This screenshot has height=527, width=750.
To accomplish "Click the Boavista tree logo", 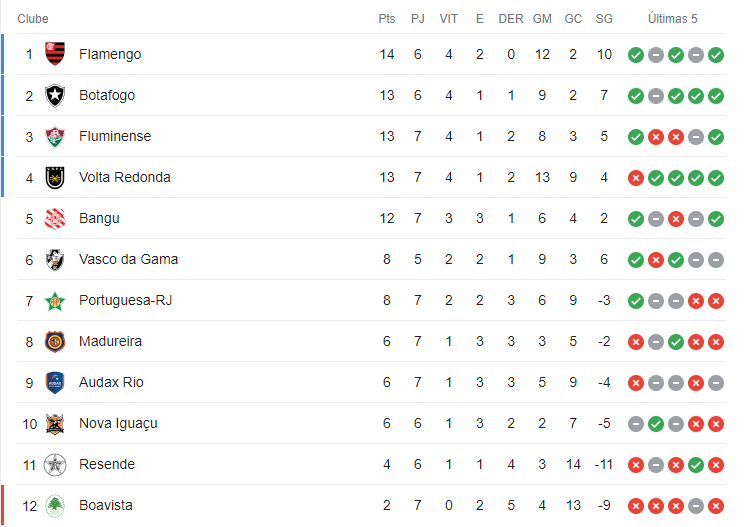I will pyautogui.click(x=55, y=505).
